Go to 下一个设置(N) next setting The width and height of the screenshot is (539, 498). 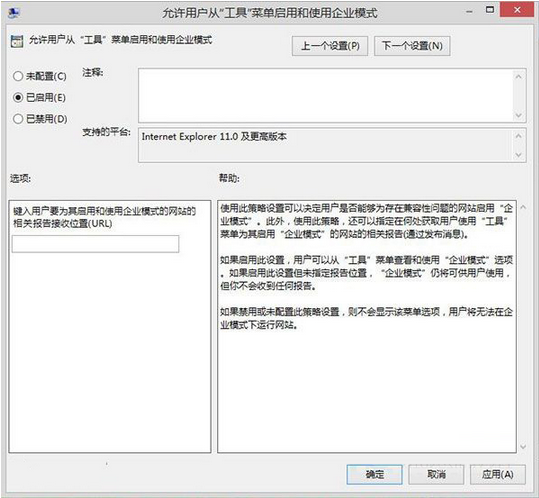pos(412,46)
